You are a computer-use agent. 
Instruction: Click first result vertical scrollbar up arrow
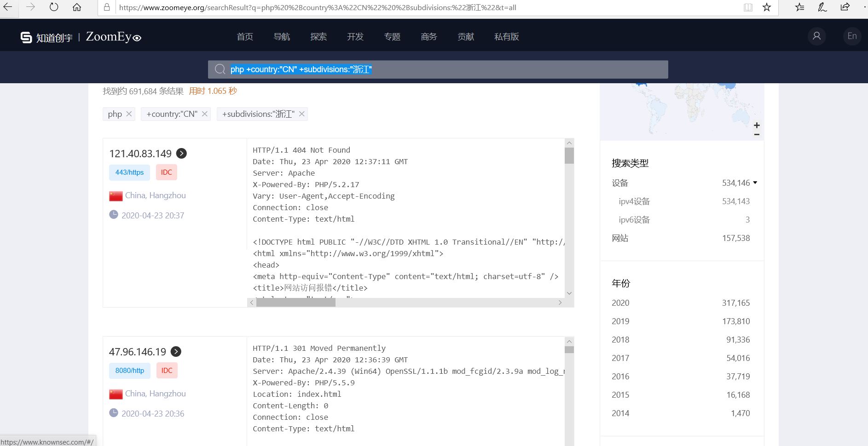click(569, 143)
